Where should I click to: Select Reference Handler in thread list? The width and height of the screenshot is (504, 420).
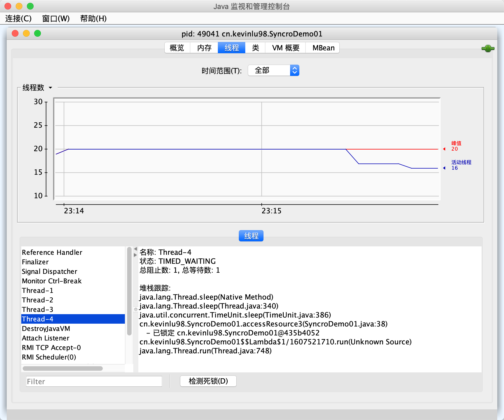pyautogui.click(x=73, y=252)
